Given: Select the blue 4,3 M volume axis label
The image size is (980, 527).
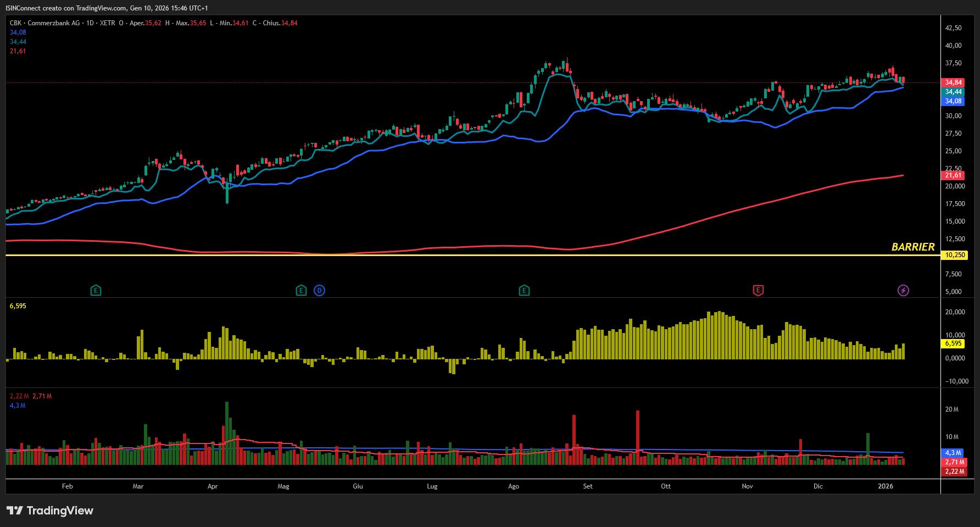Looking at the screenshot, I should point(953,453).
